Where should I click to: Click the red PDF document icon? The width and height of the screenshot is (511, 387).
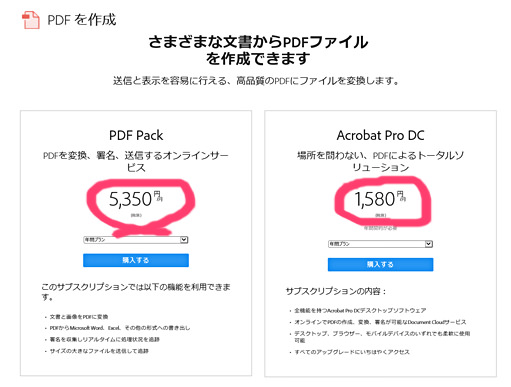tap(31, 20)
